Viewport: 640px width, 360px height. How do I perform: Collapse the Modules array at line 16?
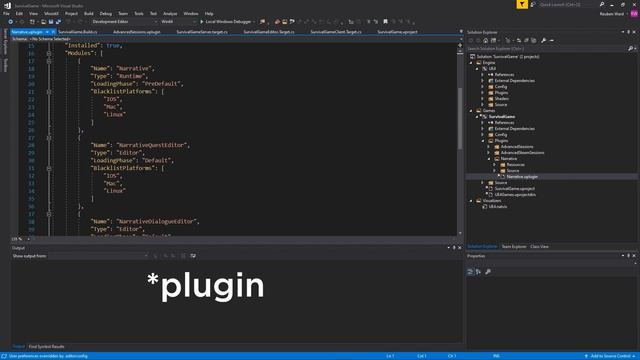pyautogui.click(x=49, y=53)
